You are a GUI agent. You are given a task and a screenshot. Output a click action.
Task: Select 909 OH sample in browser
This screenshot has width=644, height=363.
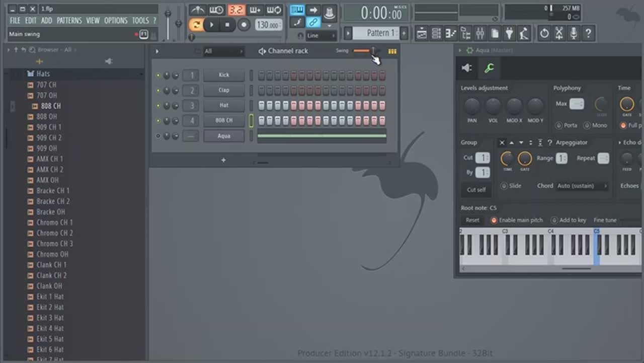point(46,149)
